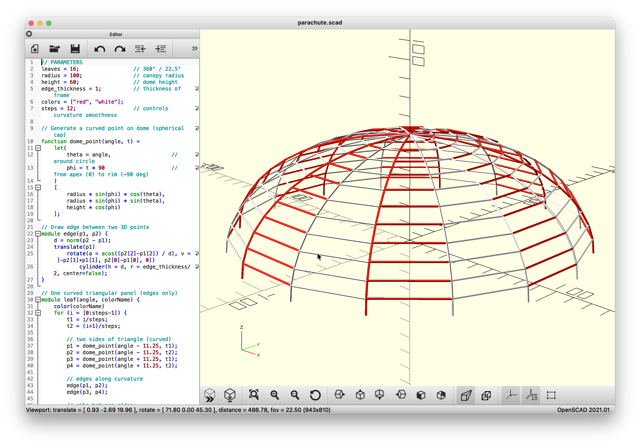
Task: Collapse the fold marker at line 11
Action: click(x=38, y=148)
